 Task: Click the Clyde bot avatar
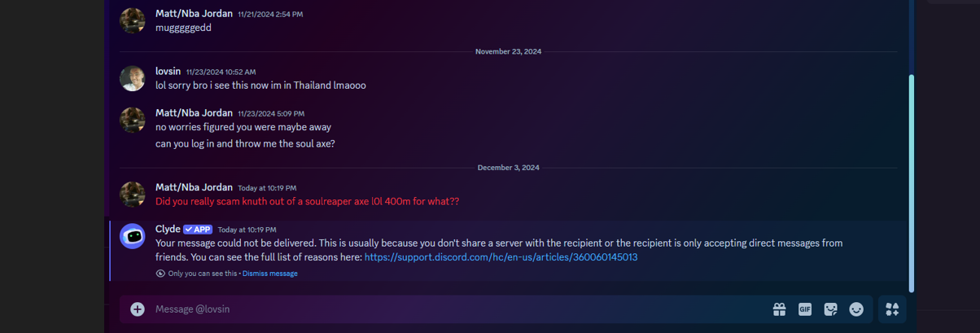133,236
